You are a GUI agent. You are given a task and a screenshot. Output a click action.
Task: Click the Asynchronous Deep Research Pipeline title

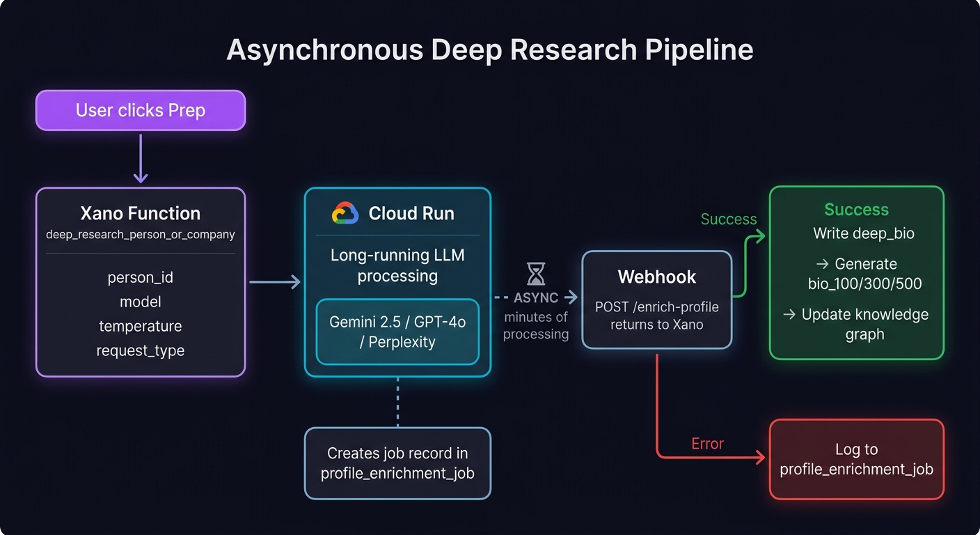pyautogui.click(x=489, y=49)
